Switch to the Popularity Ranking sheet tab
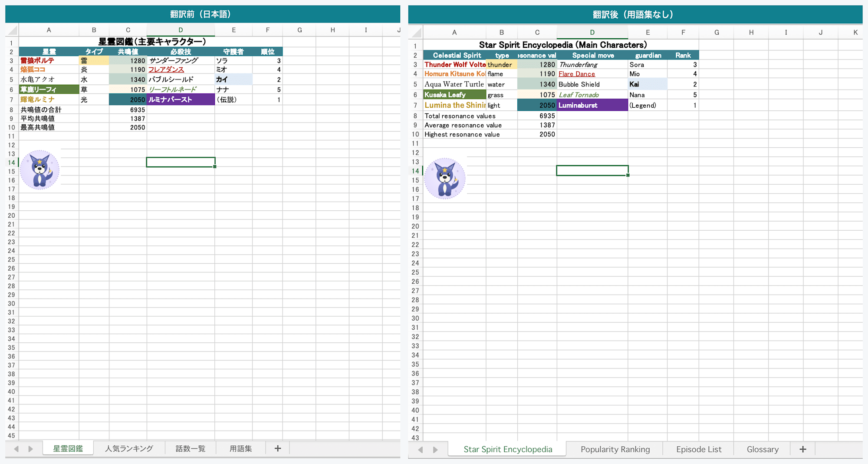The height and width of the screenshot is (464, 868). [x=615, y=449]
